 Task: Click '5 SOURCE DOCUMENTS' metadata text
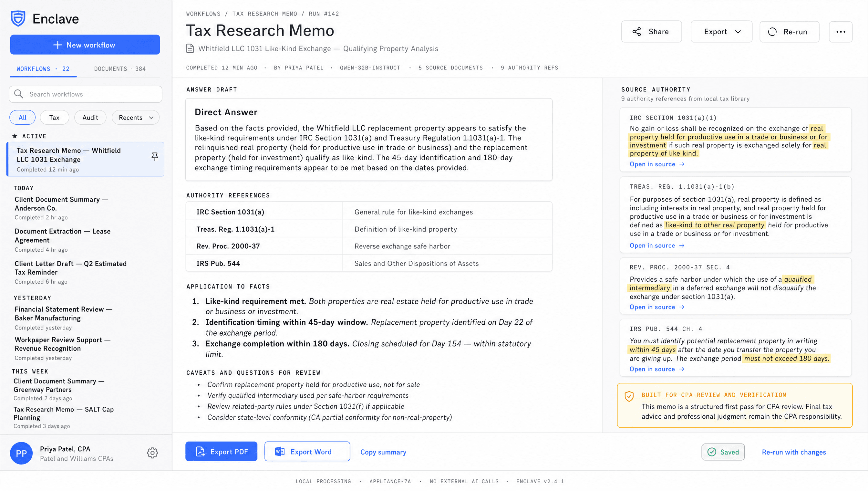(450, 68)
